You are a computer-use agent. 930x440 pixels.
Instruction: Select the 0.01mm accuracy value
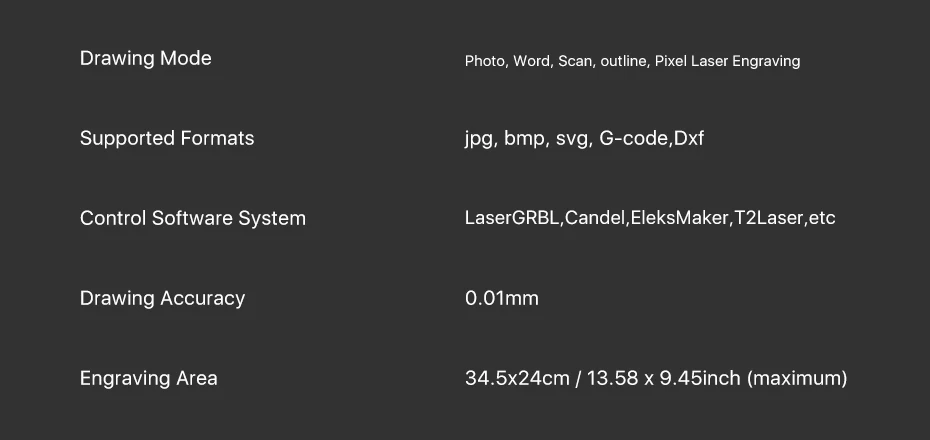502,298
